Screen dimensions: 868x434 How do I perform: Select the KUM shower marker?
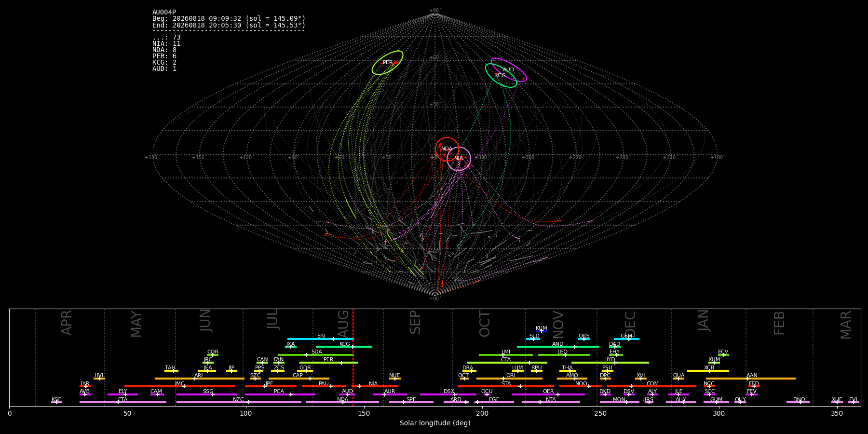[542, 331]
